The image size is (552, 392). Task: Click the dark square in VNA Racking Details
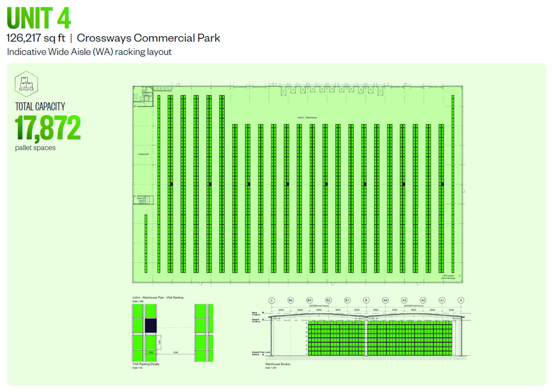click(151, 325)
